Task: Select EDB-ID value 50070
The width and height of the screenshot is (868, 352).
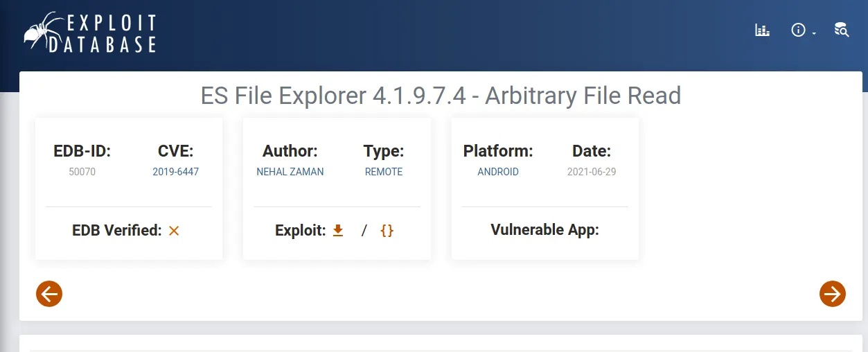Action: pyautogui.click(x=82, y=171)
